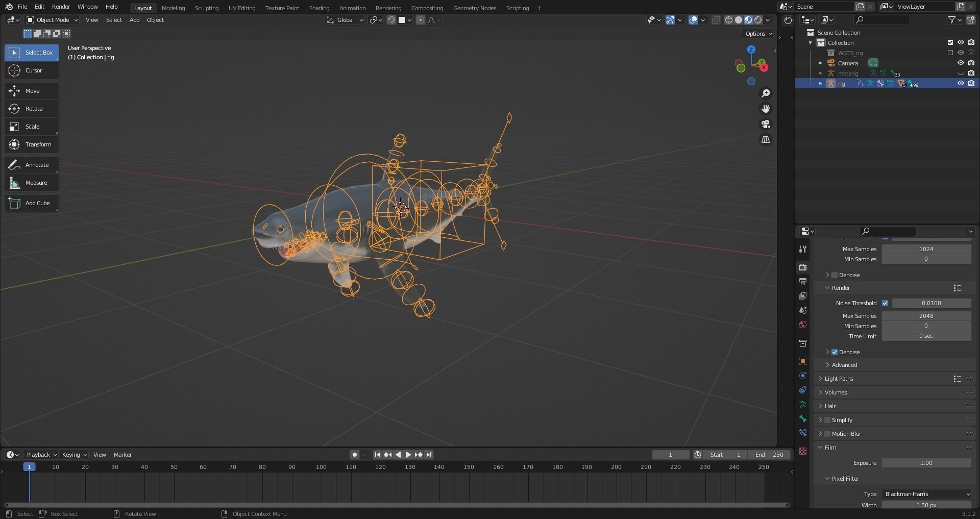The image size is (980, 519).
Task: Open the Global transform orientation dropdown
Action: click(345, 20)
